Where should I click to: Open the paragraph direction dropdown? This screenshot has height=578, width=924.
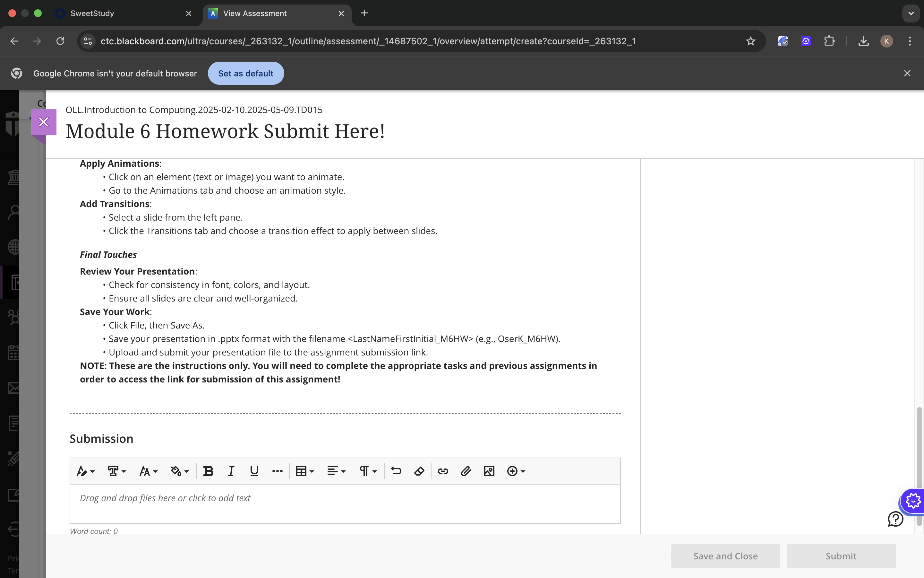point(368,471)
